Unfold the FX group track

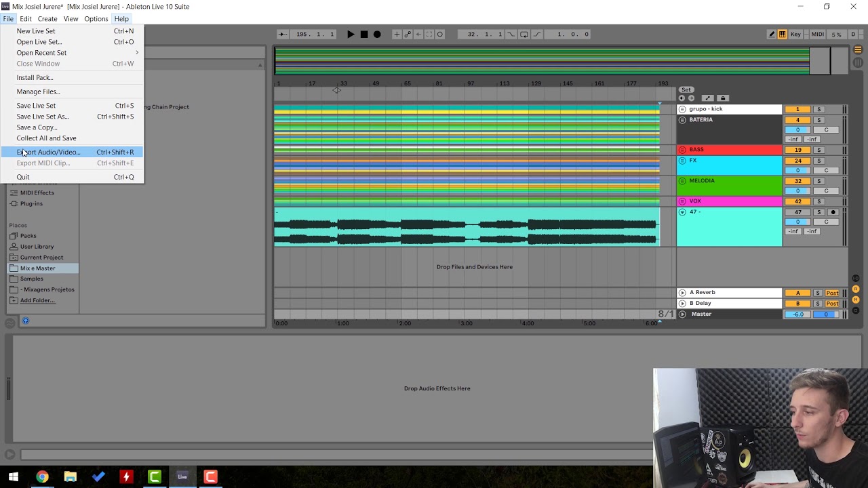[682, 161]
